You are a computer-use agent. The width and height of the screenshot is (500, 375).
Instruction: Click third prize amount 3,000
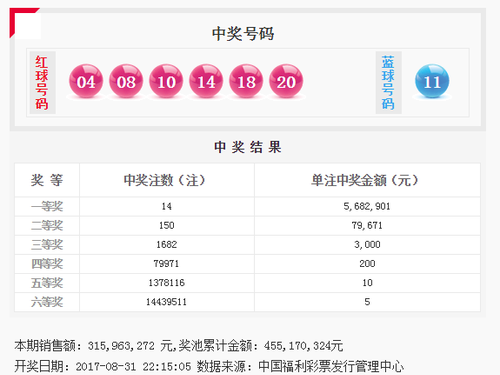(x=367, y=245)
